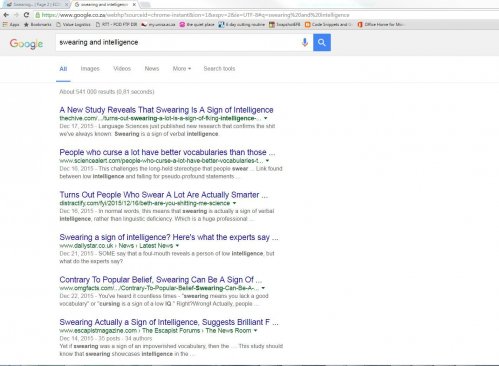Open Swearing Actually a Sign of Intelligence result
The height and width of the screenshot is (366, 499).
click(169, 322)
